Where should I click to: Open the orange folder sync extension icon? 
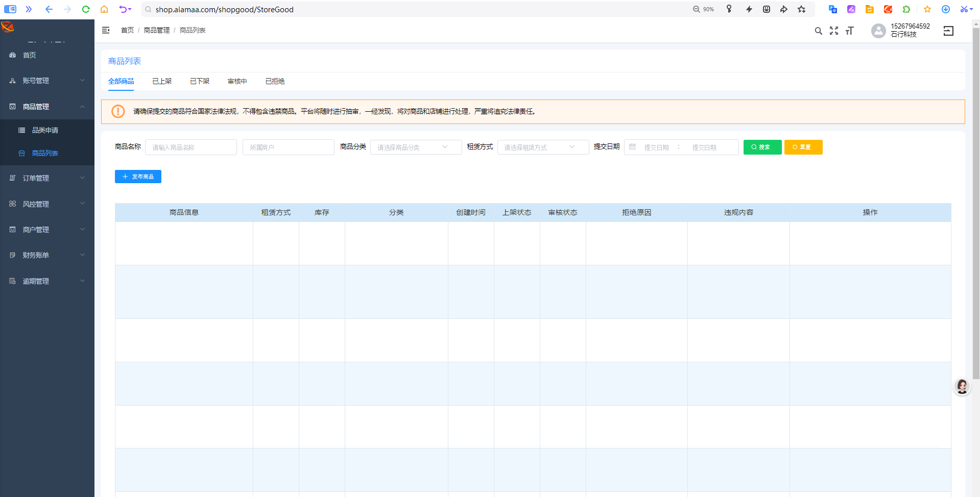870,9
